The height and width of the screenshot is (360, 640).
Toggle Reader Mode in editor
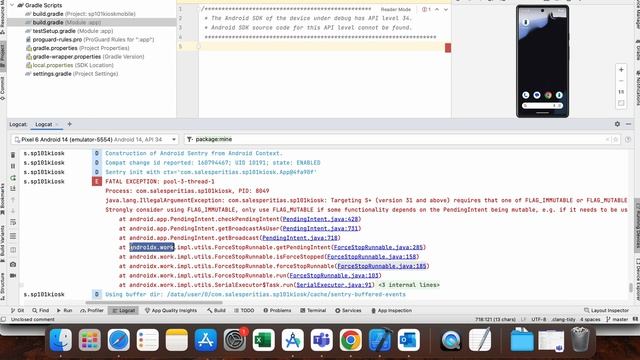click(x=396, y=9)
